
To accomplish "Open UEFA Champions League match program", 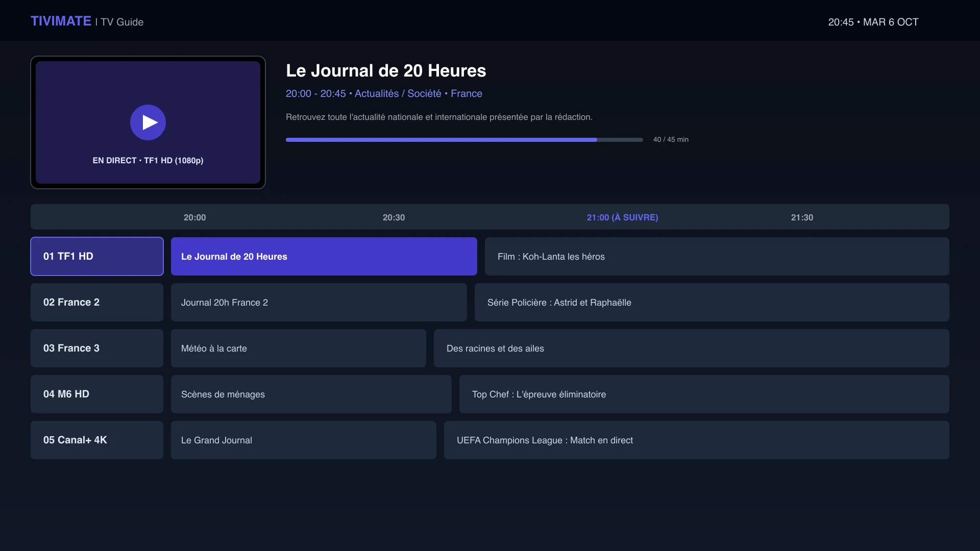I will click(x=697, y=440).
